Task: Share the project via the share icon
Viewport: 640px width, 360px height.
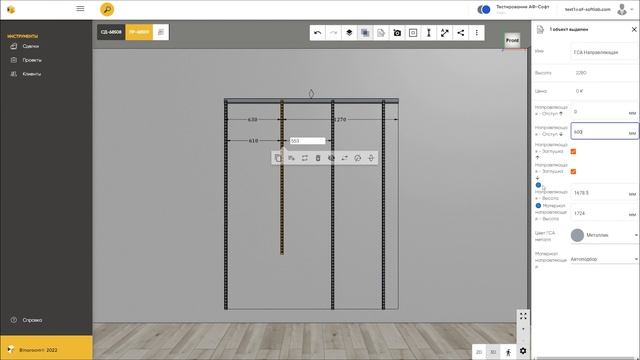Action: pos(460,33)
